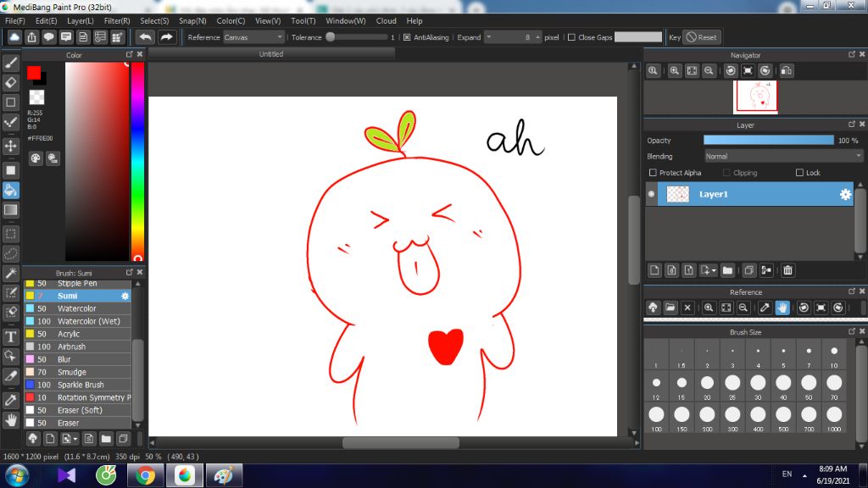Duplicate the current layer

click(x=748, y=270)
